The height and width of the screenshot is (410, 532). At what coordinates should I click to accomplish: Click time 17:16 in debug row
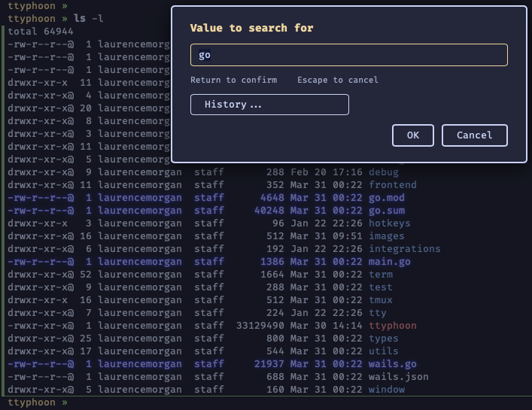(348, 172)
